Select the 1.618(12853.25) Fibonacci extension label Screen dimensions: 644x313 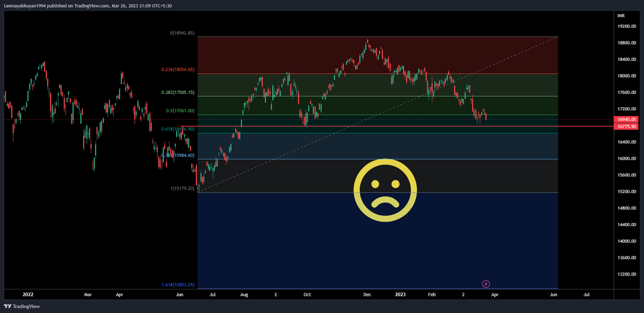(x=178, y=285)
